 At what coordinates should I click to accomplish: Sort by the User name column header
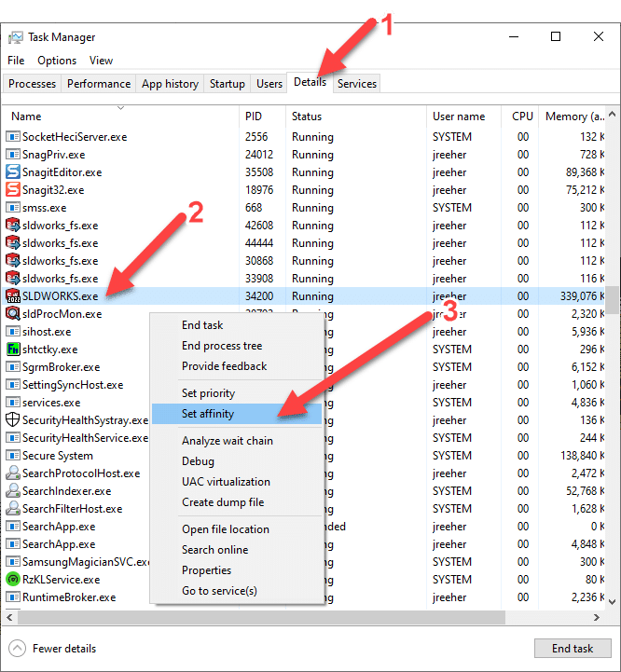[x=463, y=116]
